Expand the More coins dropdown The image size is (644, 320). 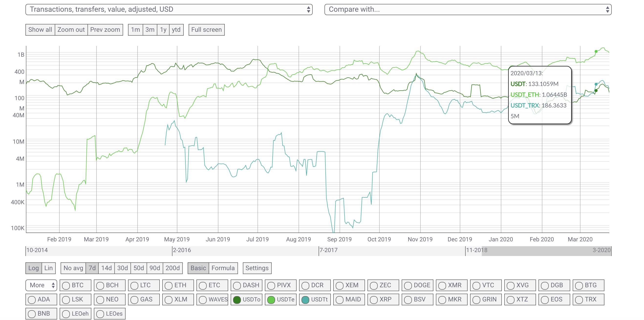click(x=41, y=285)
